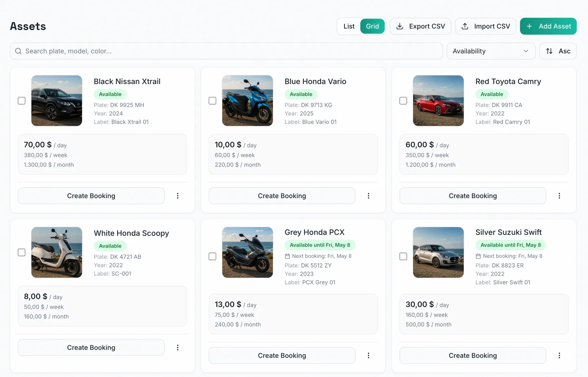This screenshot has width=588, height=377.
Task: Click Label: SC-001 text
Action: (112, 273)
